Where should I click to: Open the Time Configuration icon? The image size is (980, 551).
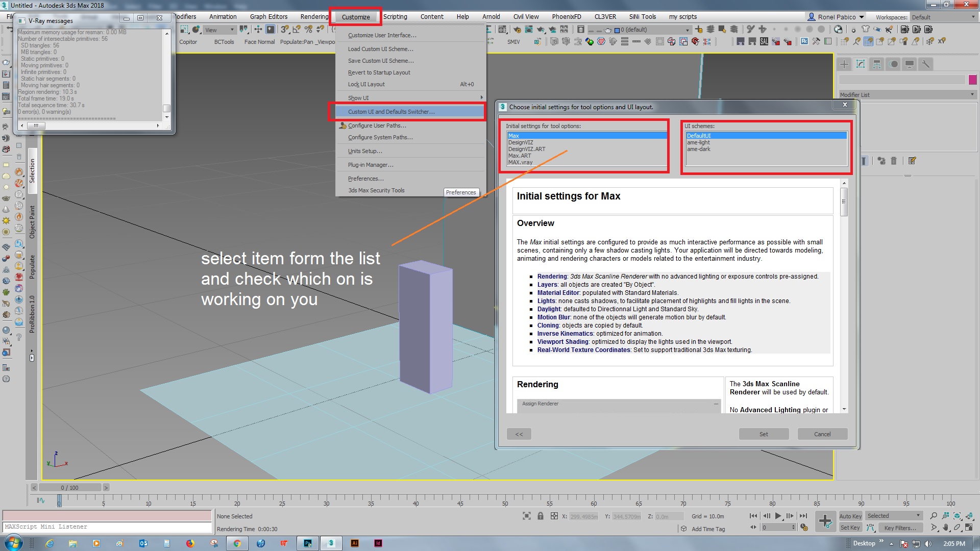[804, 528]
